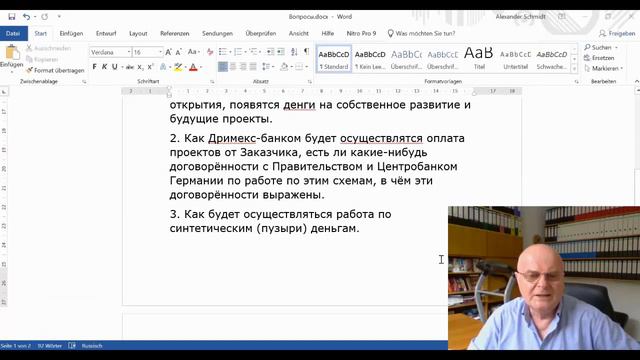This screenshot has width=640, height=360.
Task: Click Format übertragen painter button
Action: [55, 70]
